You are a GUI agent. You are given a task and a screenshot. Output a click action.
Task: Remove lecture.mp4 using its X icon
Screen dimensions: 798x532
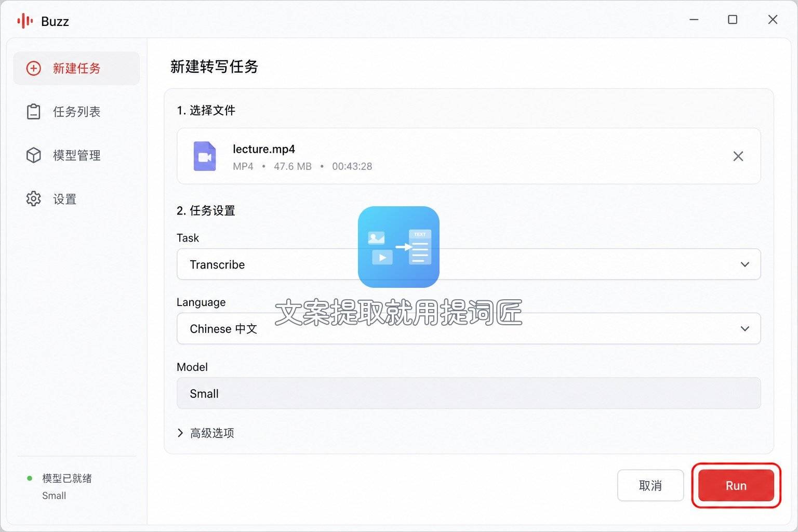tap(738, 156)
